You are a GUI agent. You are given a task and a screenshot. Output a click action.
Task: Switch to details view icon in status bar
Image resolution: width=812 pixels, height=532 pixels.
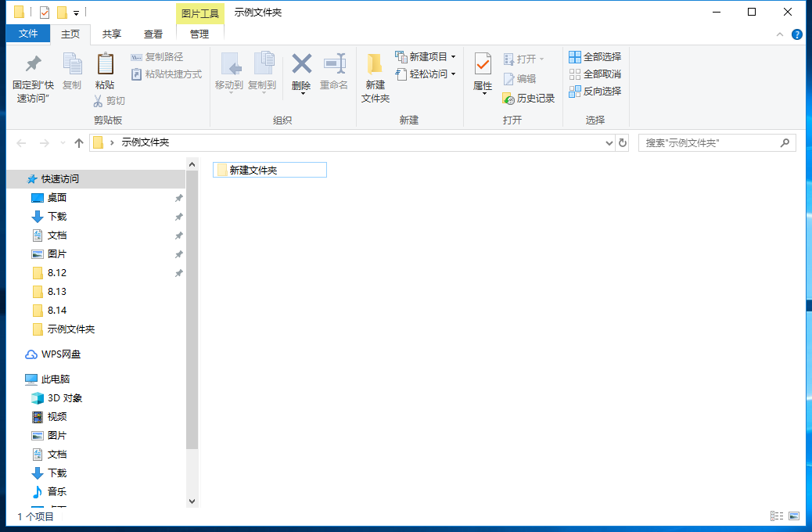pyautogui.click(x=777, y=516)
